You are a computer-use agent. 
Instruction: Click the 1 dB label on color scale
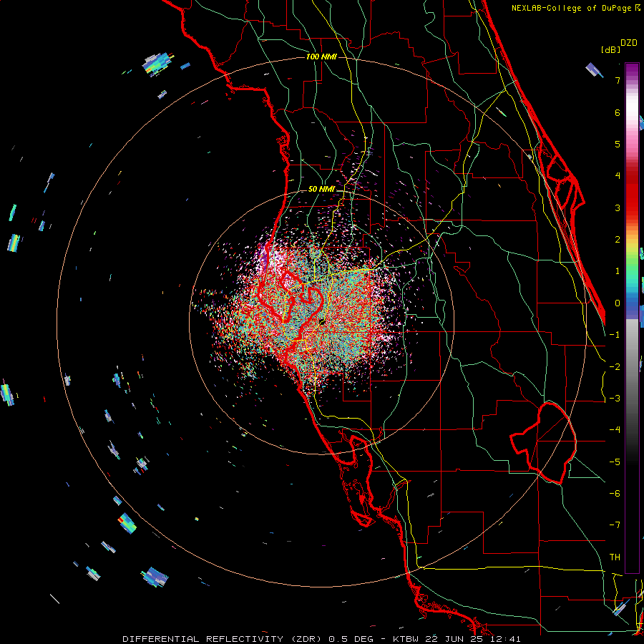pos(618,271)
